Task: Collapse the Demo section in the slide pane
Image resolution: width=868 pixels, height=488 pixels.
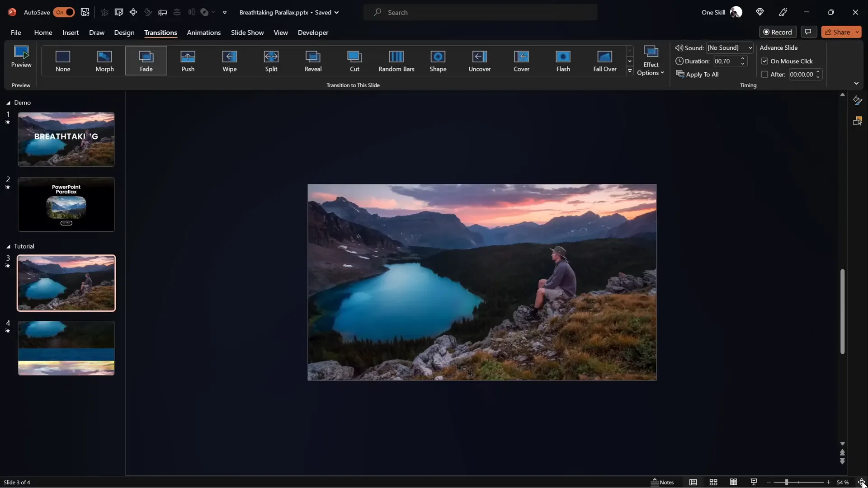Action: tap(8, 103)
